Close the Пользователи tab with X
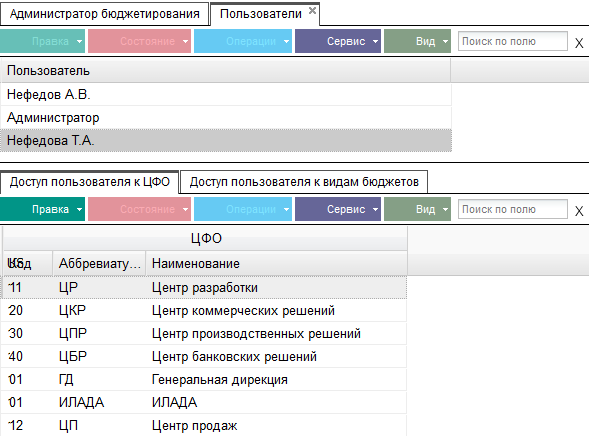Image resolution: width=589 pixels, height=436 pixels. click(x=312, y=11)
